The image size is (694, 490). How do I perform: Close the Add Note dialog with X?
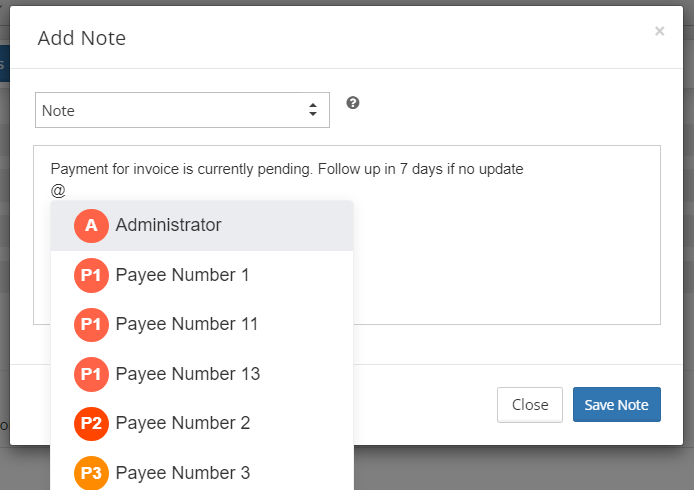click(659, 31)
